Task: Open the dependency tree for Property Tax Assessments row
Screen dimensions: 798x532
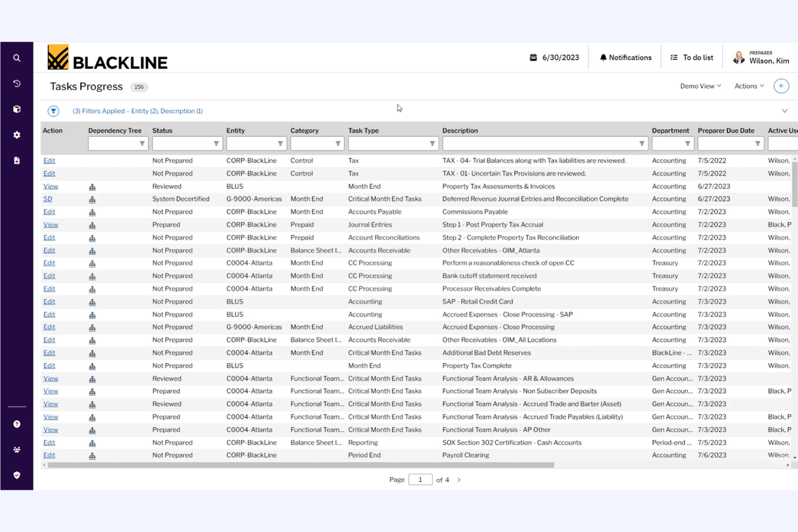Action: point(92,186)
